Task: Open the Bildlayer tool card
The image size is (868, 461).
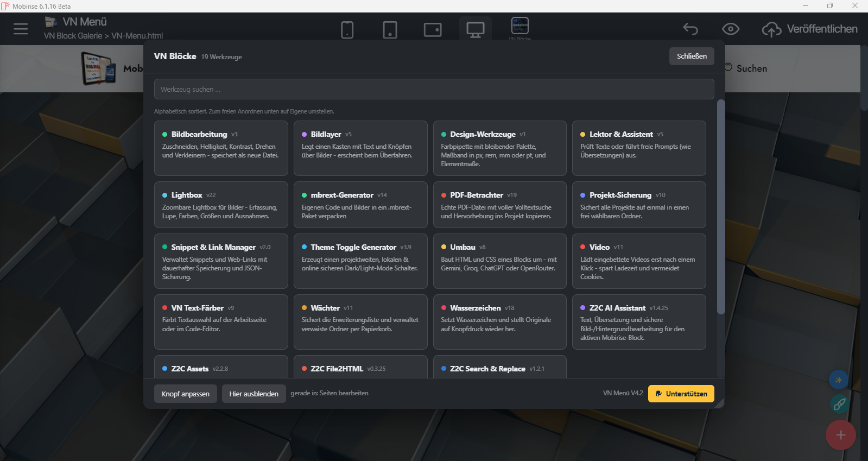Action: 360,148
